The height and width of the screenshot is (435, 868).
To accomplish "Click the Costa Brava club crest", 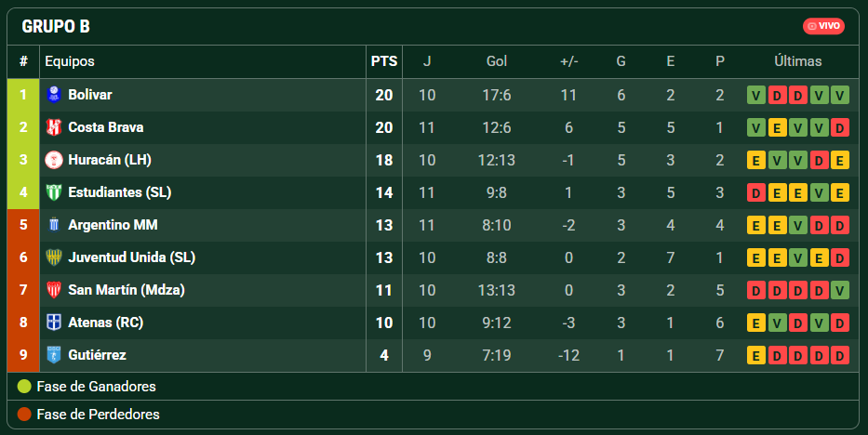I will [54, 127].
